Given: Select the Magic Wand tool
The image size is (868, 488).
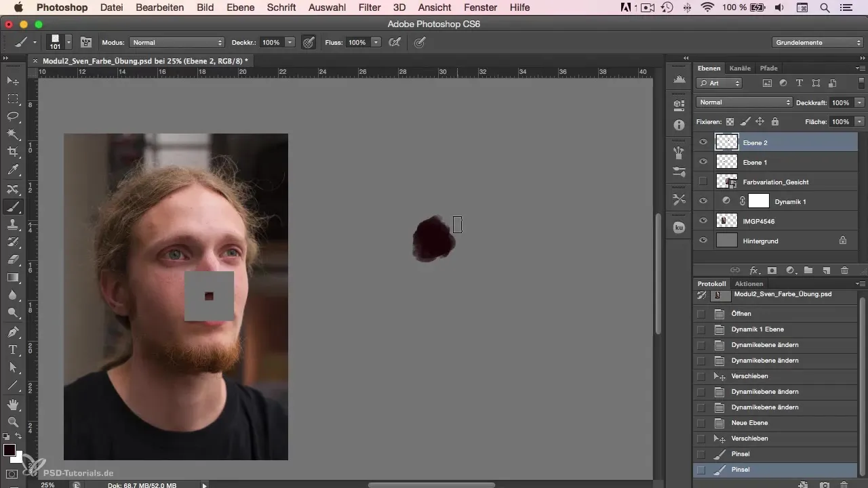Looking at the screenshot, I should [x=13, y=135].
